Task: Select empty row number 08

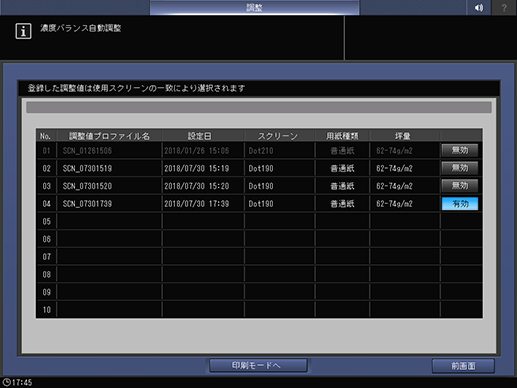Action: click(46, 274)
